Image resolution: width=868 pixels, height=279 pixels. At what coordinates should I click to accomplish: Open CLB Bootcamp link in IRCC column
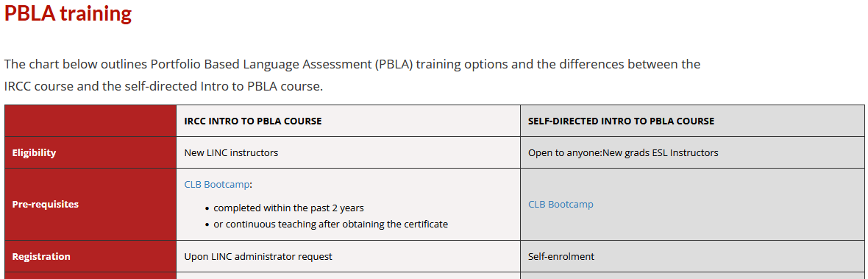pos(217,184)
